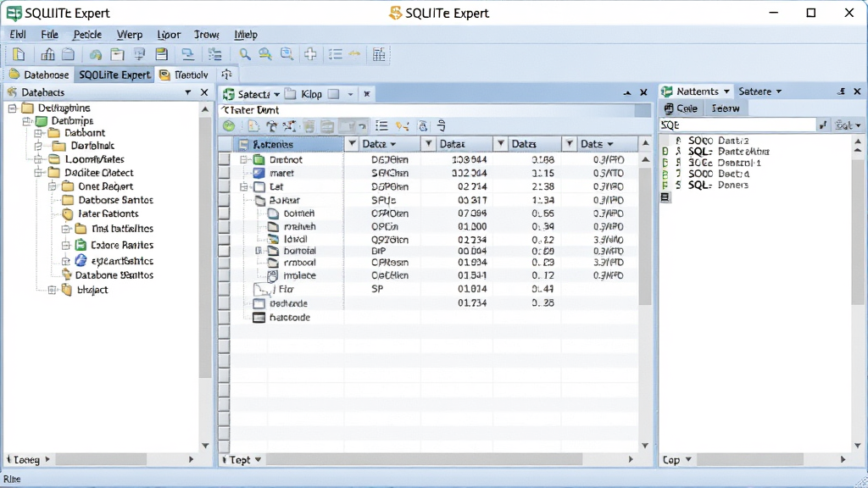Click the white plus cross toolbar icon
This screenshot has width=868, height=488.
(x=310, y=54)
